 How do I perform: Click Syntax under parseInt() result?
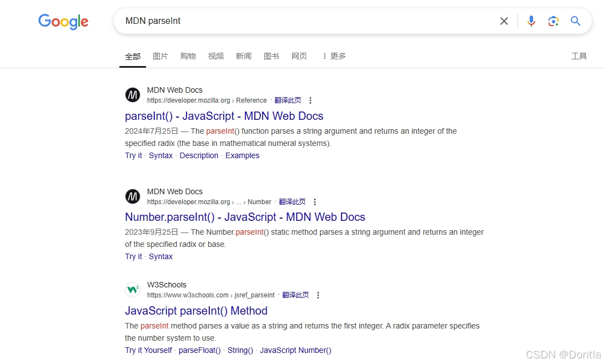point(161,156)
